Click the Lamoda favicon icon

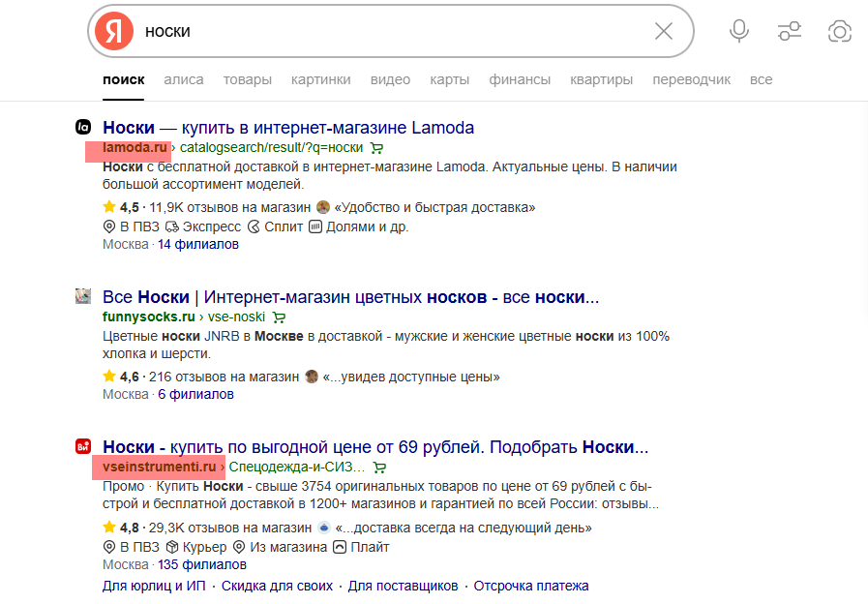(83, 128)
